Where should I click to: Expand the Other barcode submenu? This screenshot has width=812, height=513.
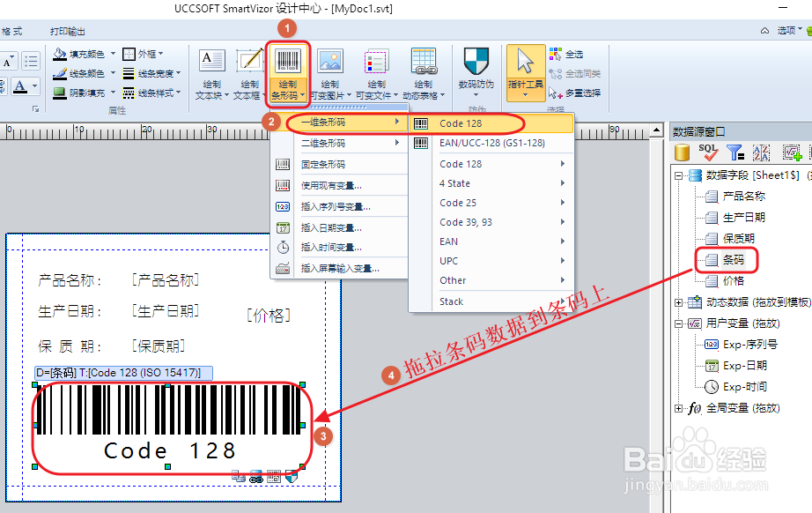[491, 280]
